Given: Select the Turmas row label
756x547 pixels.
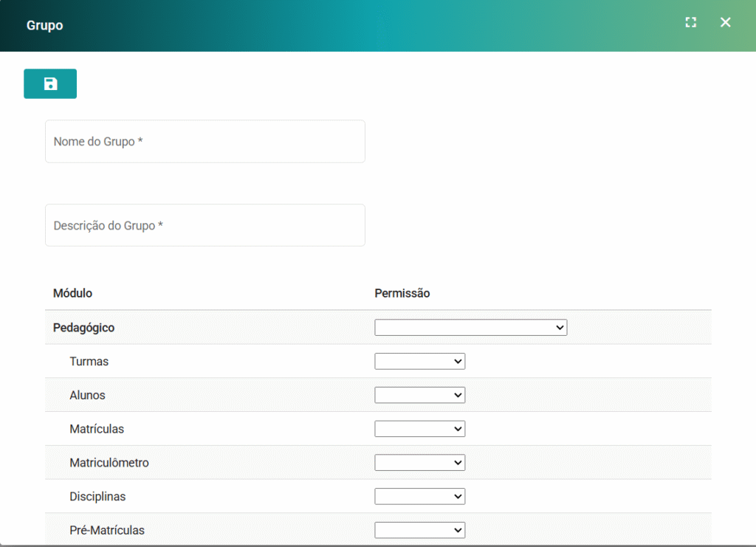Looking at the screenshot, I should pos(89,361).
